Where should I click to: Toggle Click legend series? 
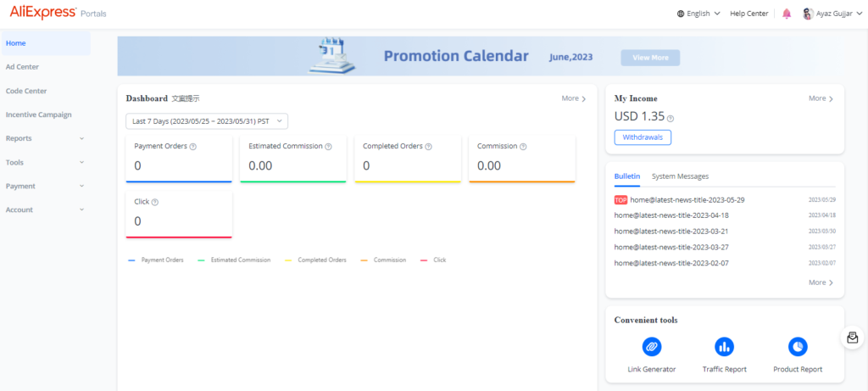pyautogui.click(x=433, y=260)
